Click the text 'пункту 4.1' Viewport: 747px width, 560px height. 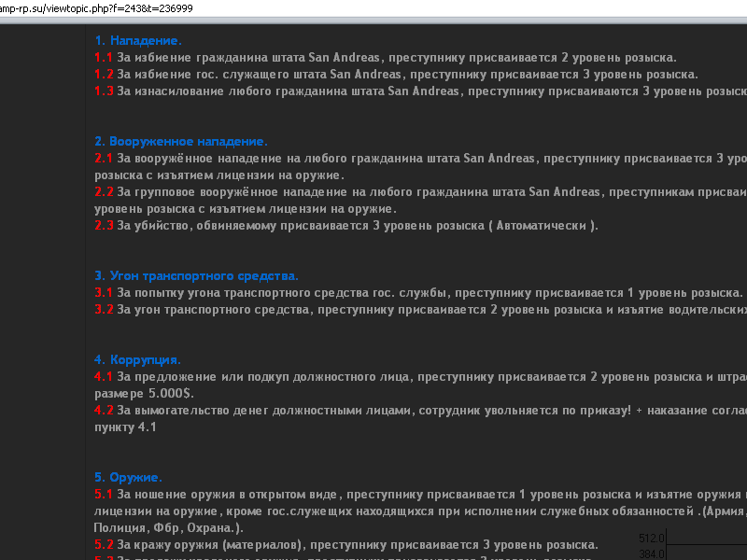125,427
